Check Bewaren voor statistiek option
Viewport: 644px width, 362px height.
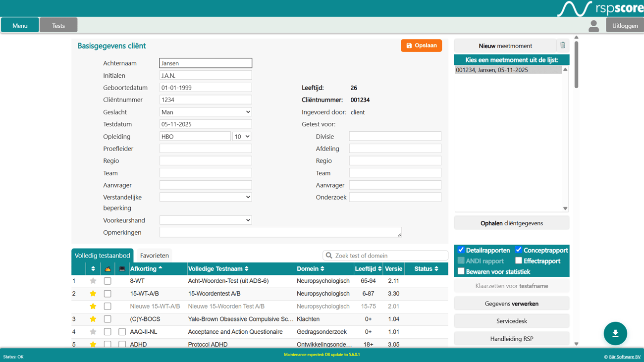[x=461, y=271]
